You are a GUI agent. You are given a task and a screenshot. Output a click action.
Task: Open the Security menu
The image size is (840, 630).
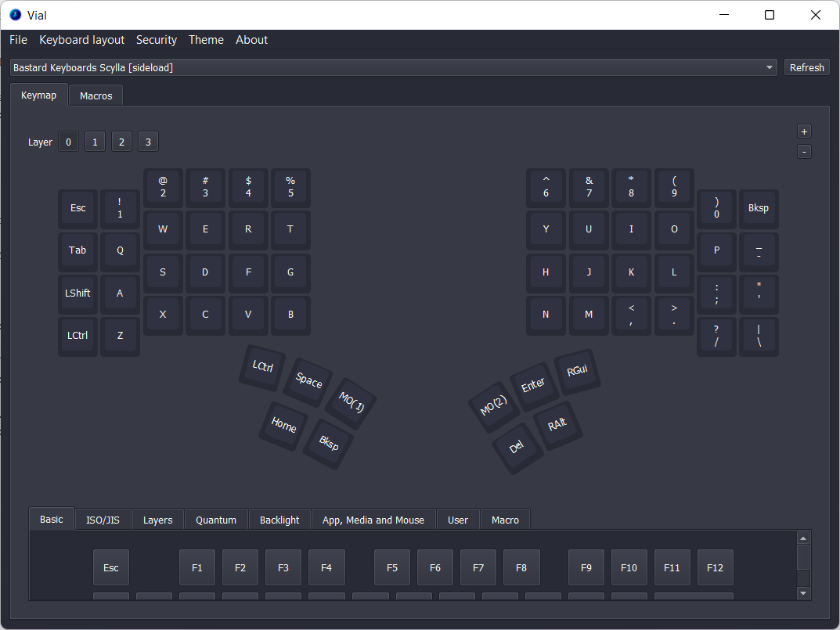pyautogui.click(x=157, y=40)
